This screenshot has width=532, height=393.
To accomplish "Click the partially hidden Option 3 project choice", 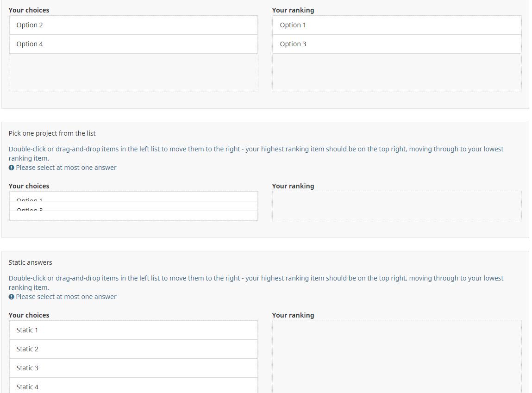I will point(133,206).
